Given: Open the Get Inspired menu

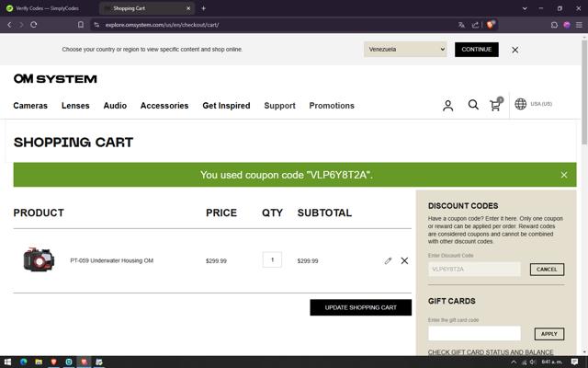Looking at the screenshot, I should coord(226,106).
